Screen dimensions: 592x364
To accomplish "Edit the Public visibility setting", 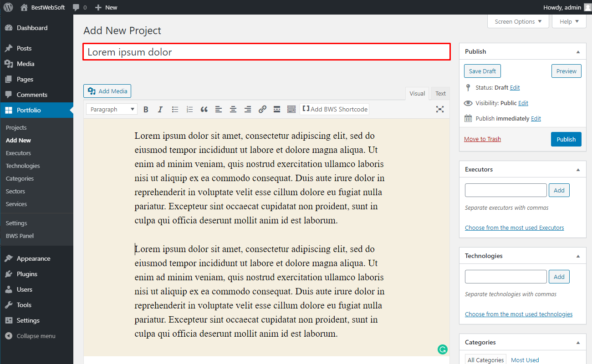I will pyautogui.click(x=523, y=103).
